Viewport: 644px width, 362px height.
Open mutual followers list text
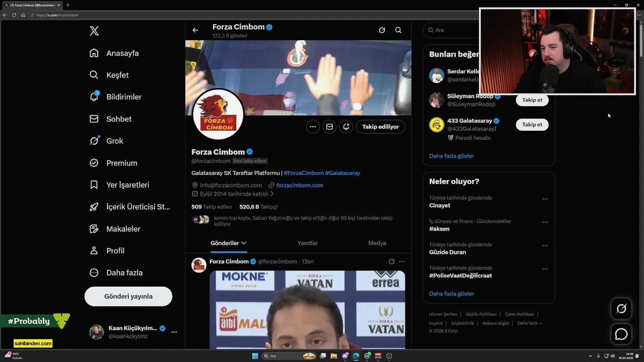(303, 221)
